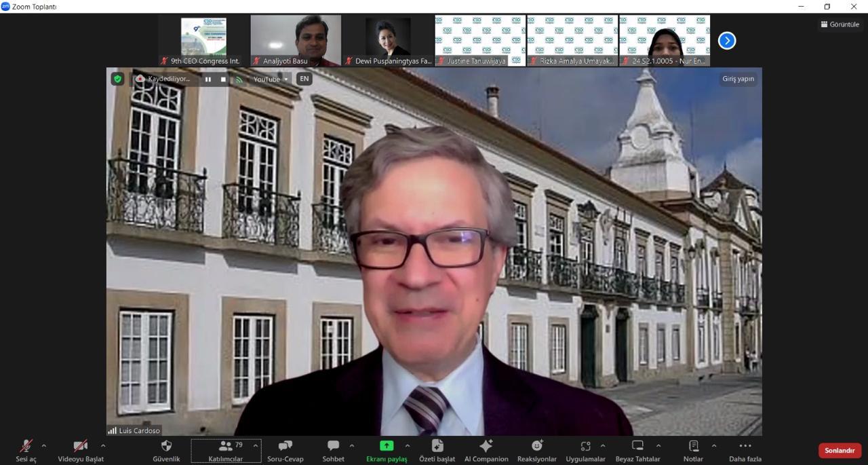Viewport: 868px width, 465px height.
Task: Pause the recording
Action: (208, 79)
